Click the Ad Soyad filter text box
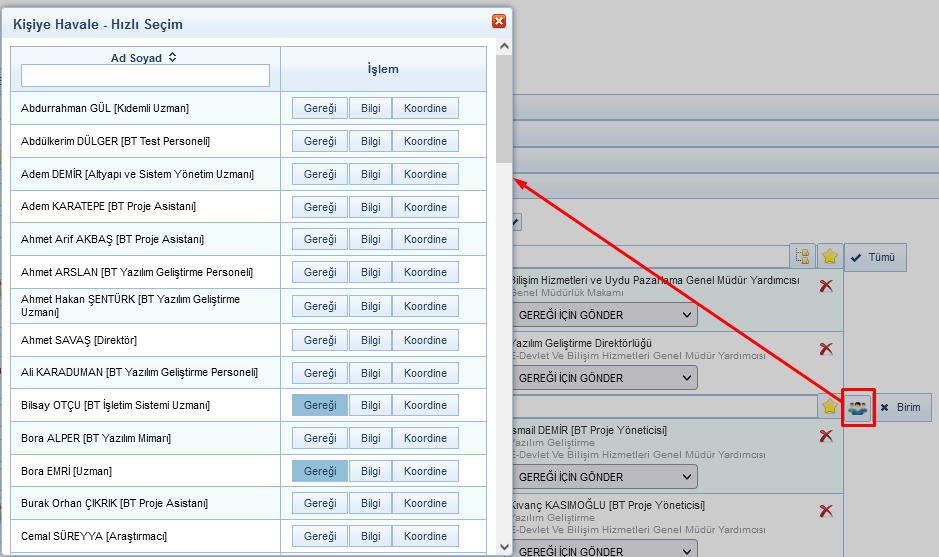939x557 pixels. [145, 76]
